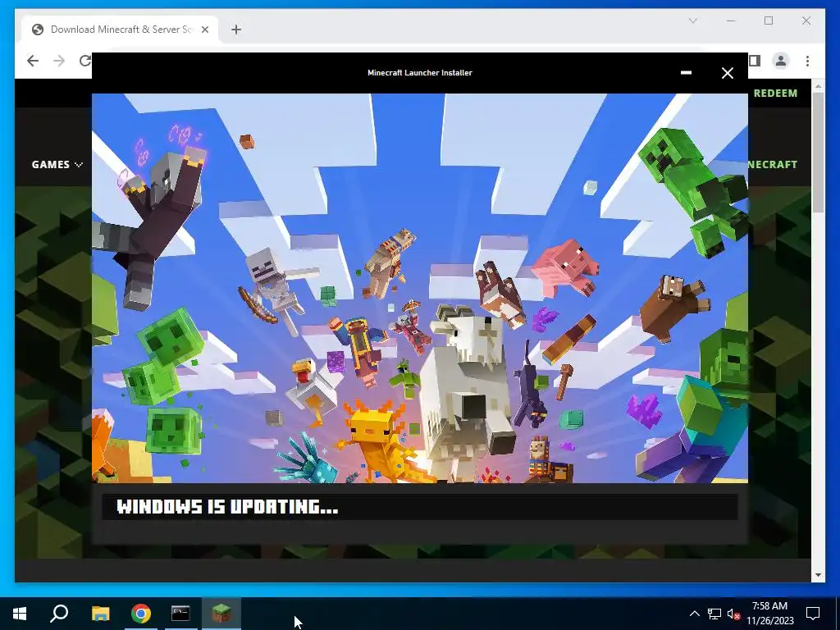Open the Windows Start menu
Screen dimensions: 840x630
point(20,614)
